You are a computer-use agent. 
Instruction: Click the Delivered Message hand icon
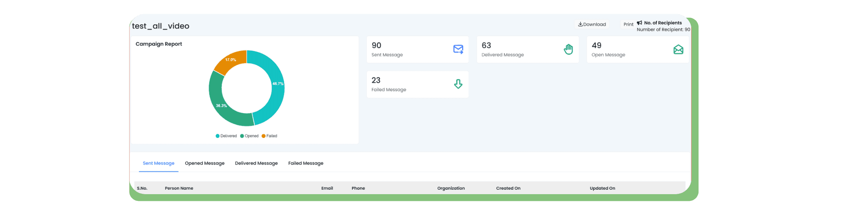click(568, 50)
